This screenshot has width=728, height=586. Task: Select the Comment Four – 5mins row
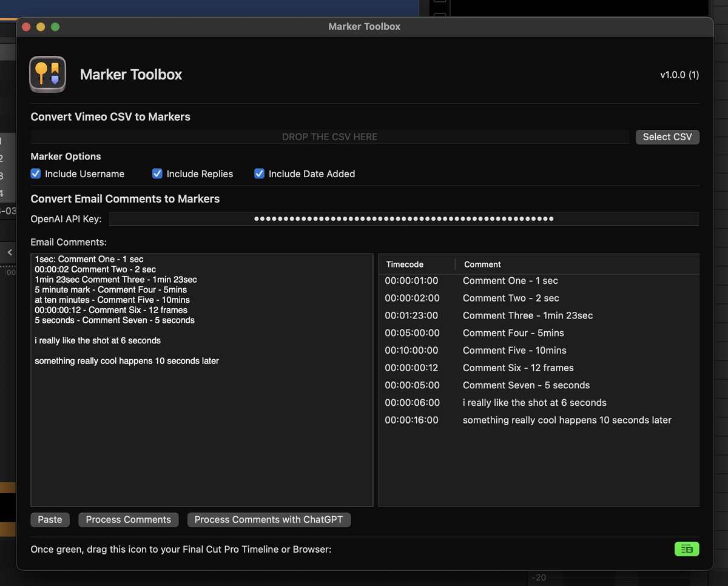(534, 333)
